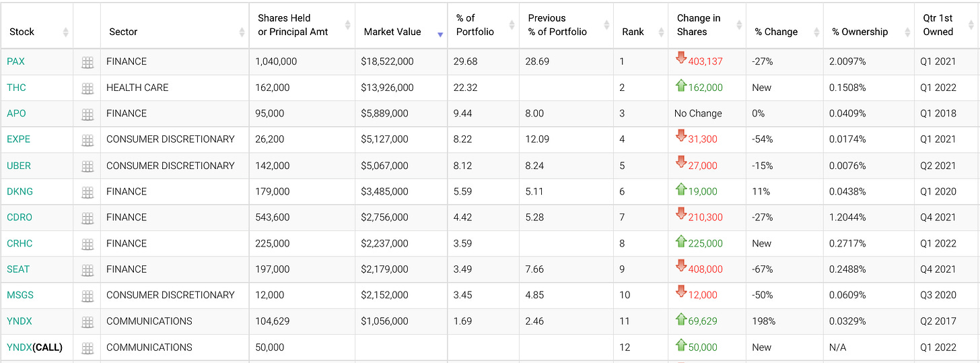This screenshot has height=363, width=980.
Task: Open the CDRO stock link
Action: click(20, 218)
